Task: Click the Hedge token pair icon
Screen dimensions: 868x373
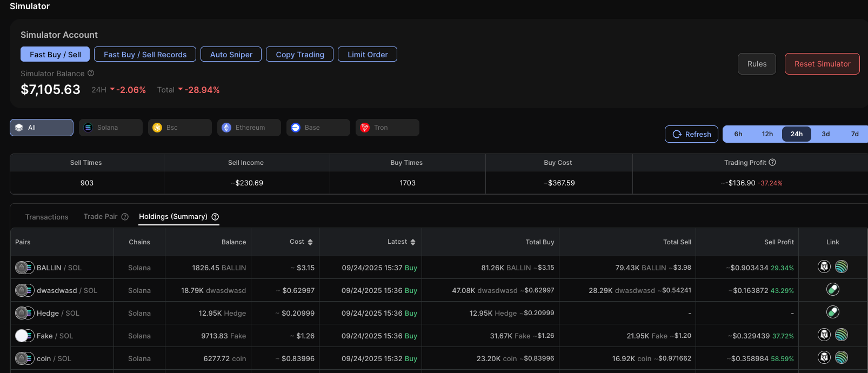Action: [24, 313]
